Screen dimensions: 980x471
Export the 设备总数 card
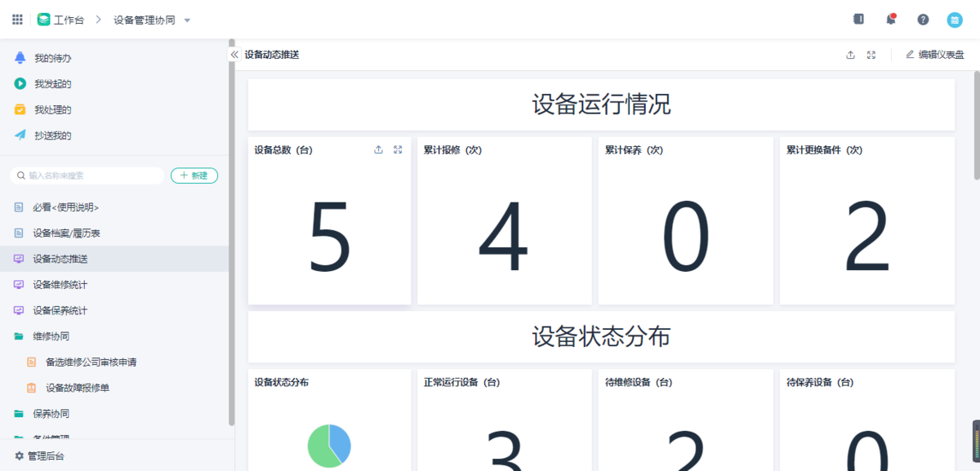click(378, 150)
